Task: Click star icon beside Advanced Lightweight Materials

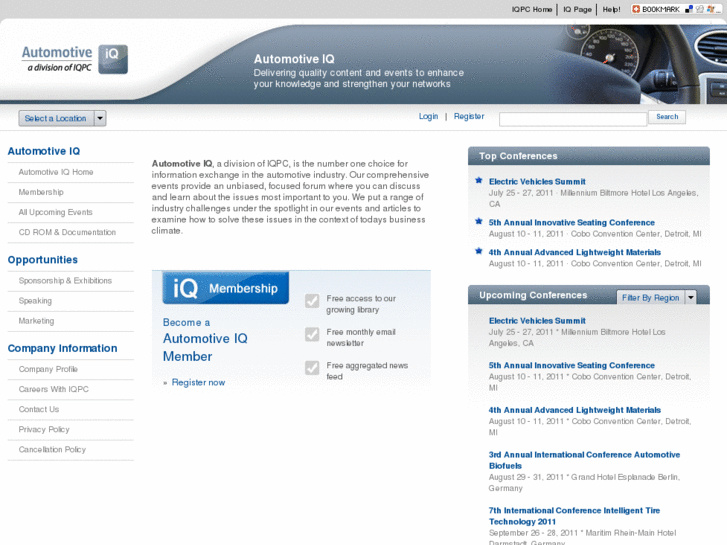Action: coord(479,251)
